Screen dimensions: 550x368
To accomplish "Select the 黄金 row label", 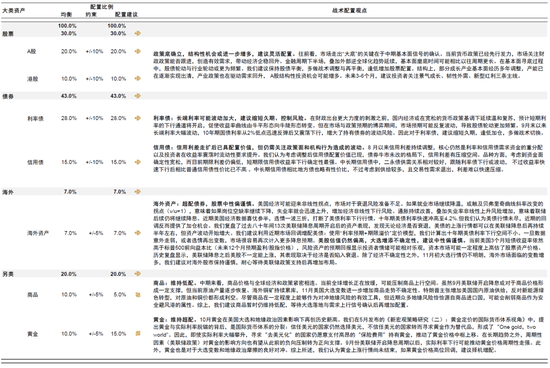I will [33, 334].
